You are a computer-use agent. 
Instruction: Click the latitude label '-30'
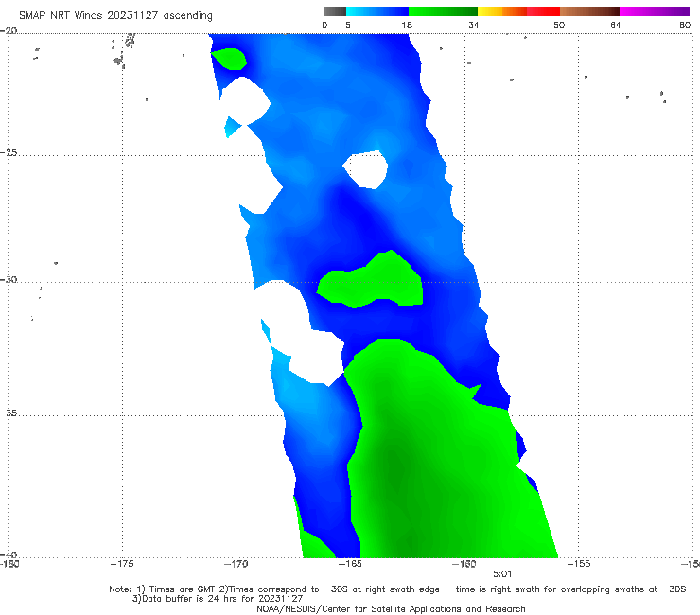pyautogui.click(x=9, y=279)
